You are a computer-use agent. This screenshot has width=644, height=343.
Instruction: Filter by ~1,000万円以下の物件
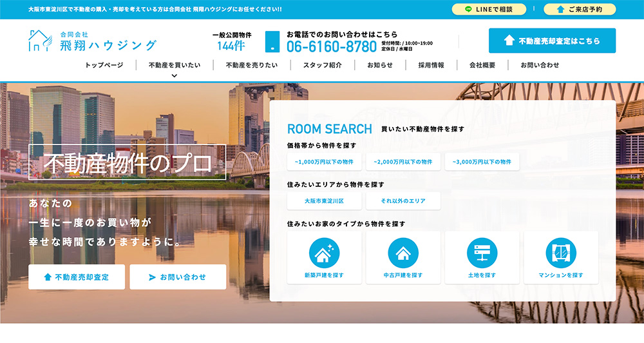pyautogui.click(x=324, y=162)
